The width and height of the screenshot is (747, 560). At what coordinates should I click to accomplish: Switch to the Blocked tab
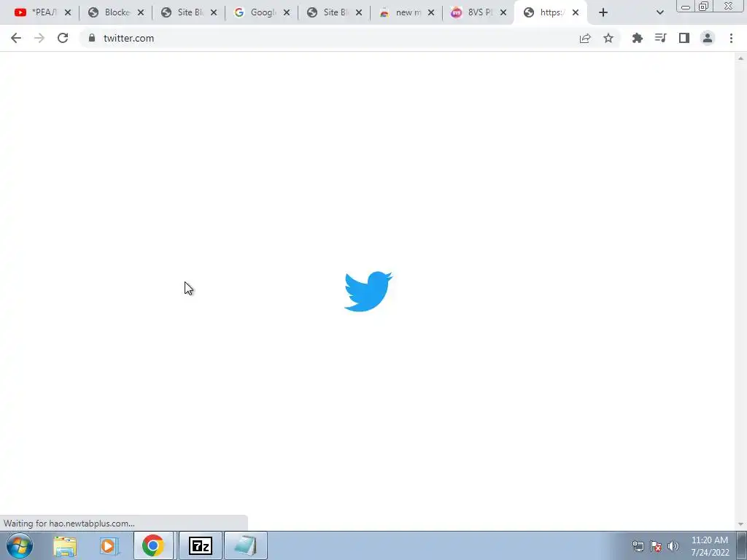click(x=111, y=12)
